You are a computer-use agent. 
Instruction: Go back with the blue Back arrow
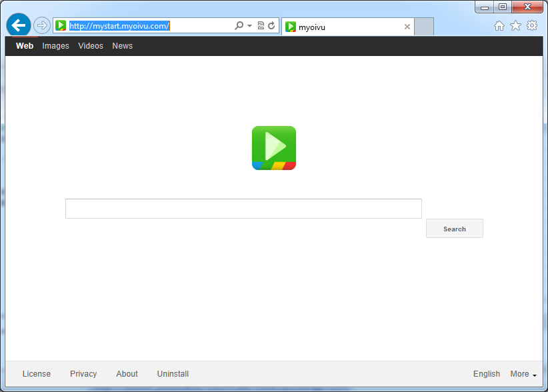[19, 25]
